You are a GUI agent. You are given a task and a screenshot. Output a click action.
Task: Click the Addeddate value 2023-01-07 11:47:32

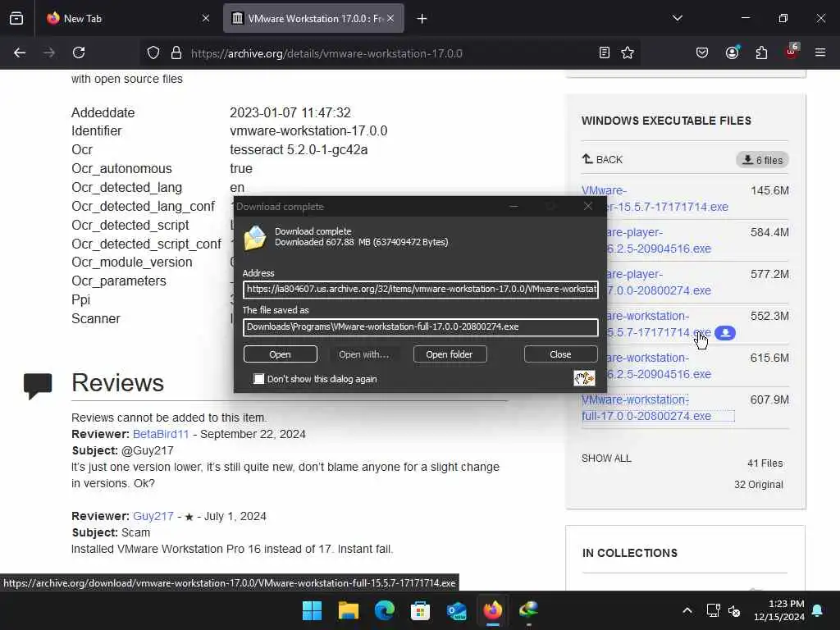[x=290, y=112]
